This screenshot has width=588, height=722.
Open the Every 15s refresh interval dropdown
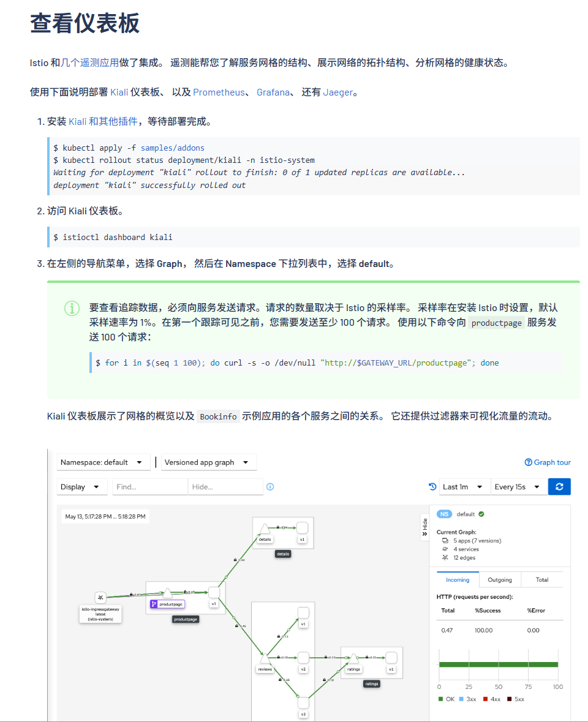tap(518, 487)
